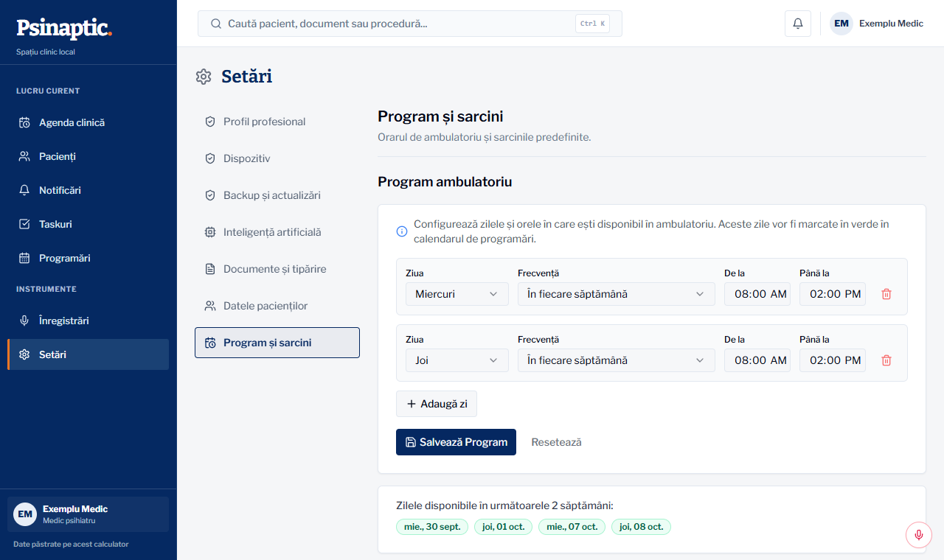Click the search magnifier icon
Screen dimensions: 944x560
216,24
